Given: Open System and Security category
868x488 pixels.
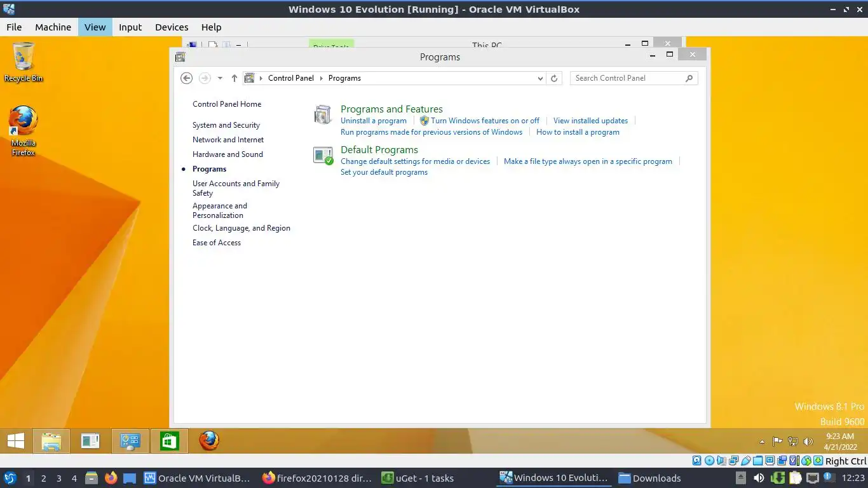Looking at the screenshot, I should pyautogui.click(x=226, y=125).
